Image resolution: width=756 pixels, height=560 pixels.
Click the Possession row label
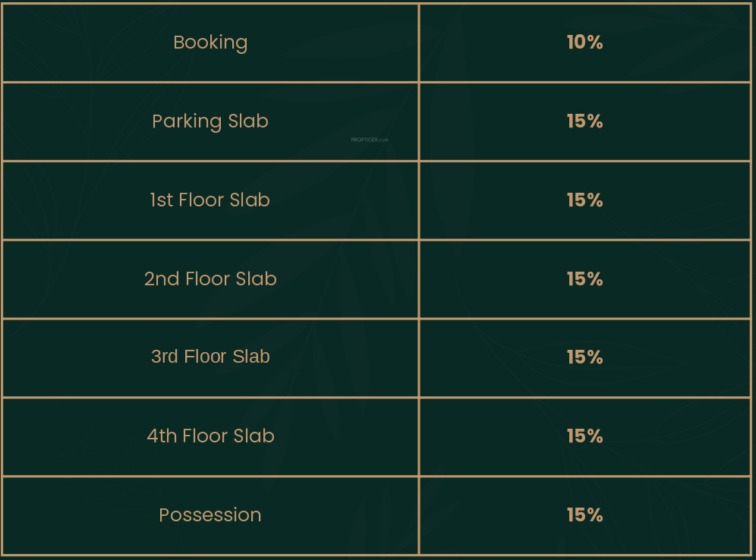[x=210, y=514]
